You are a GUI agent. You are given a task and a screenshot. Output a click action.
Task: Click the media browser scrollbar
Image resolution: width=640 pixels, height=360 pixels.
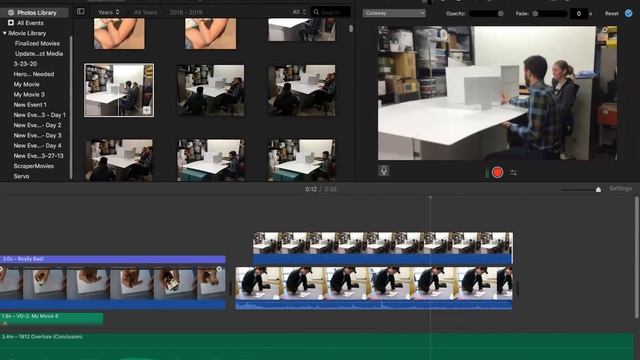[351, 29]
